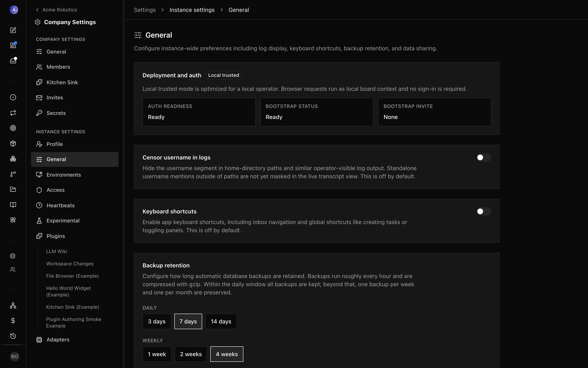Open Plugins settings item
Viewport: 588px width, 368px height.
point(75,236)
